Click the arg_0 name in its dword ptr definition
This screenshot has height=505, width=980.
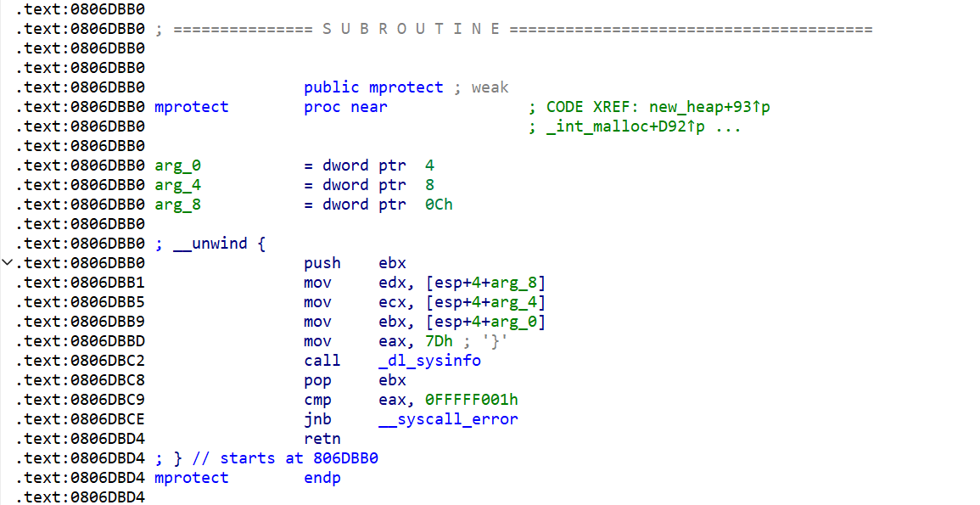[x=178, y=165]
